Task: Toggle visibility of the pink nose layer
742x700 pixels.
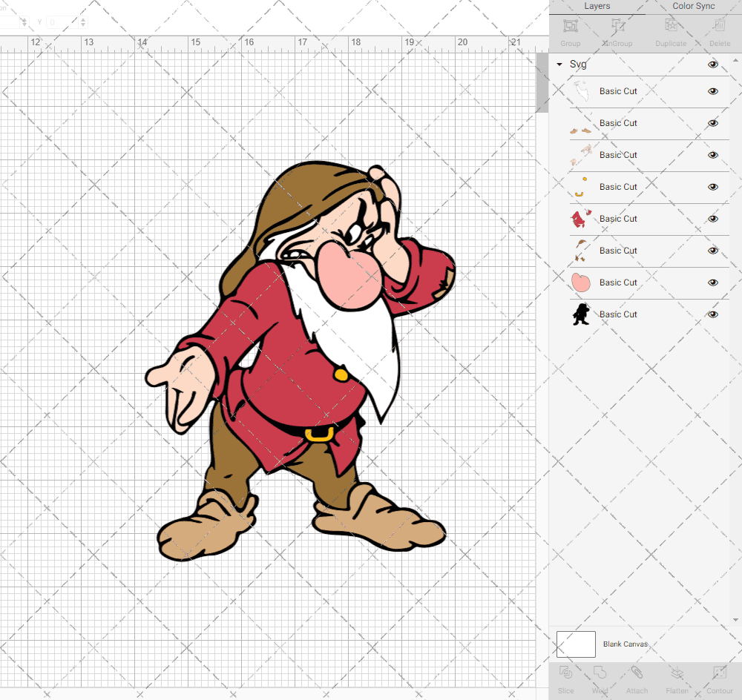Action: tap(712, 283)
